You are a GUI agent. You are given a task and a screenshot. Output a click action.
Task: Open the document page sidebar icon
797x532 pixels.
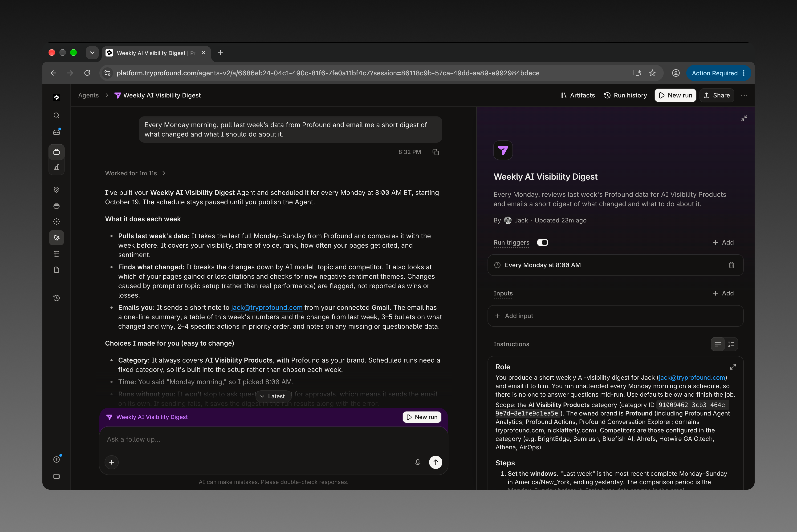click(x=56, y=270)
